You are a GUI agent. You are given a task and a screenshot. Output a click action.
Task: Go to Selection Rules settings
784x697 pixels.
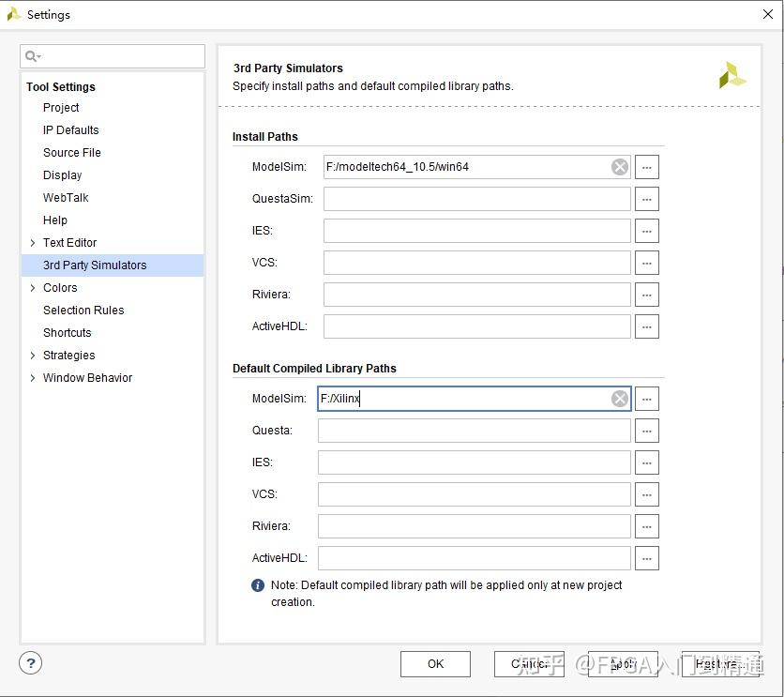[x=83, y=311]
